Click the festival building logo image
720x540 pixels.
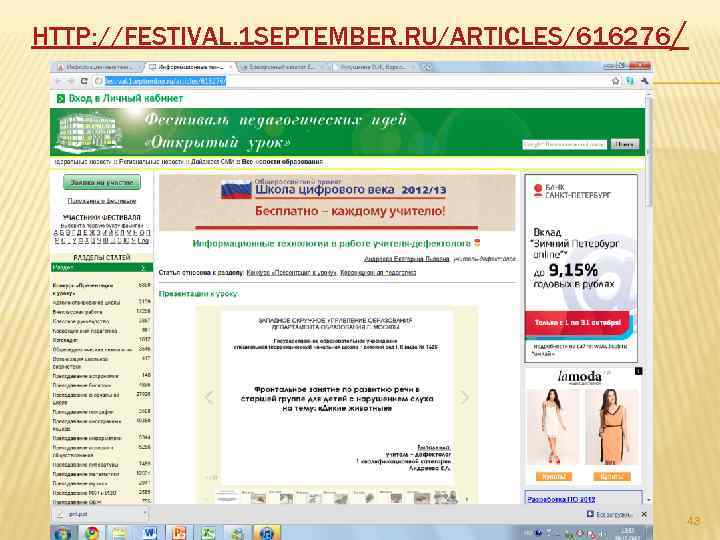click(89, 131)
